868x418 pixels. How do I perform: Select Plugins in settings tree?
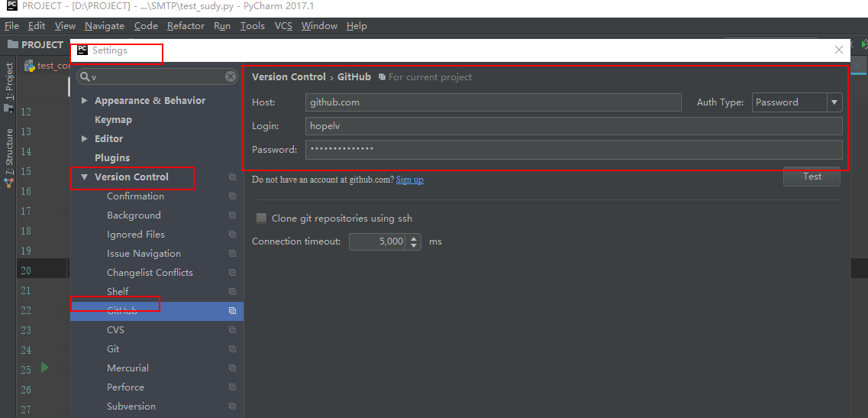111,158
